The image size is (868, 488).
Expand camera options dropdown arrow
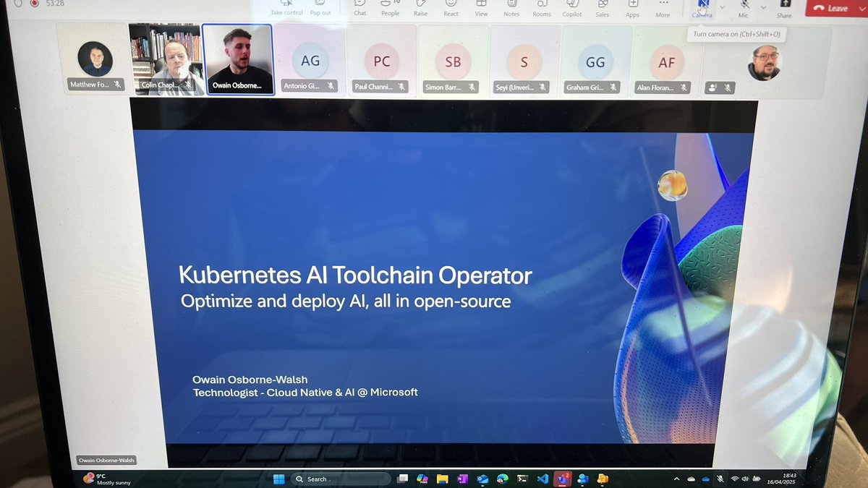click(x=722, y=7)
